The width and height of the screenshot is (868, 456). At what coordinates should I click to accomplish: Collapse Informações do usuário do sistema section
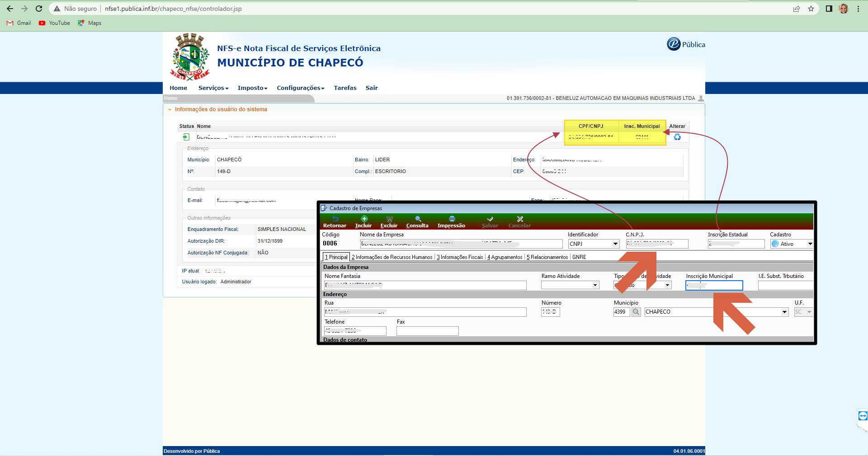(170, 109)
